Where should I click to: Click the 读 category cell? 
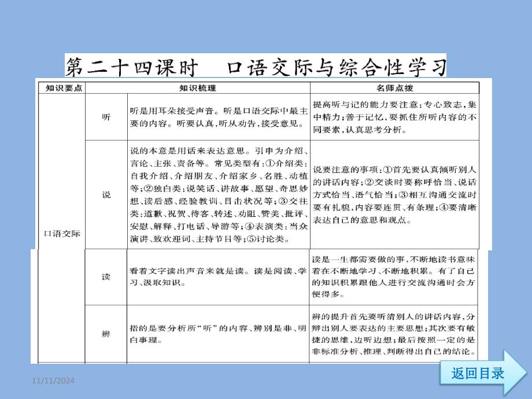[106, 277]
